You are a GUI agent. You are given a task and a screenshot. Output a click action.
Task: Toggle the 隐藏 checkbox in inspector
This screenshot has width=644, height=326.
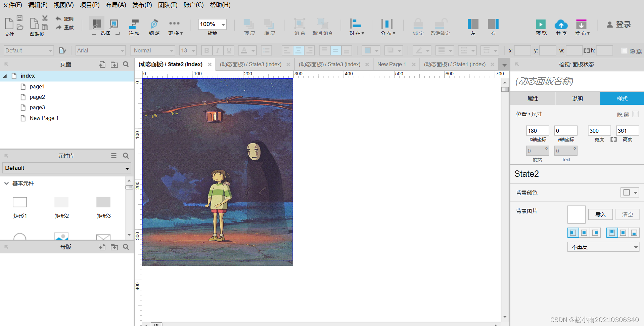(x=635, y=114)
